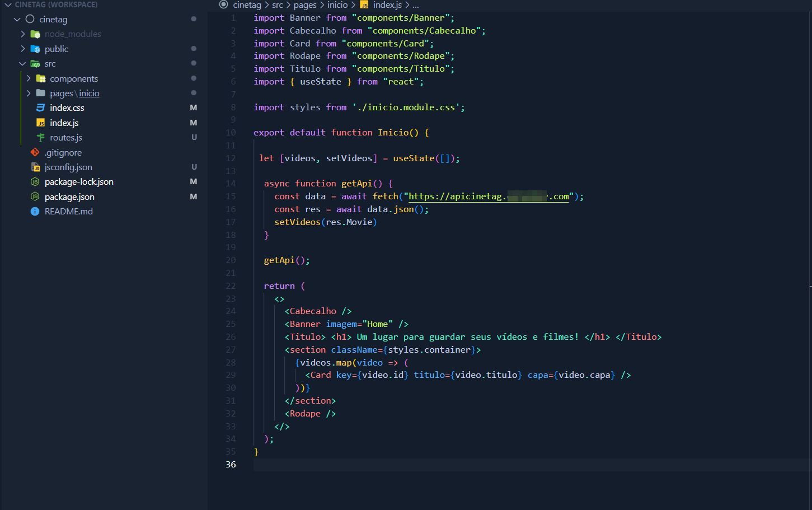Click the pages folder icon

click(41, 93)
